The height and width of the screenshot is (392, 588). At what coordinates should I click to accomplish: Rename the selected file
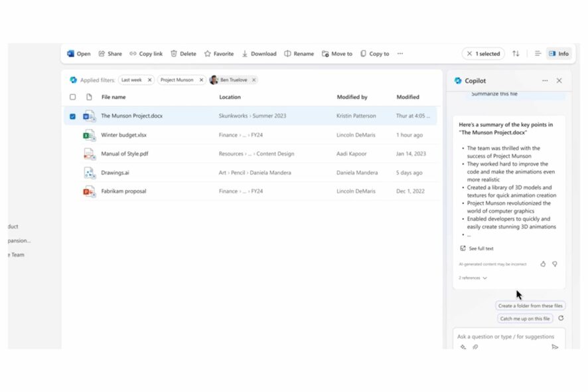pyautogui.click(x=299, y=54)
